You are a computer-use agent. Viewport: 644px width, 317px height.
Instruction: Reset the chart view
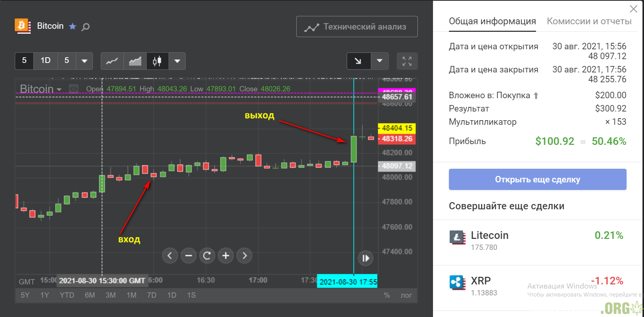click(207, 256)
